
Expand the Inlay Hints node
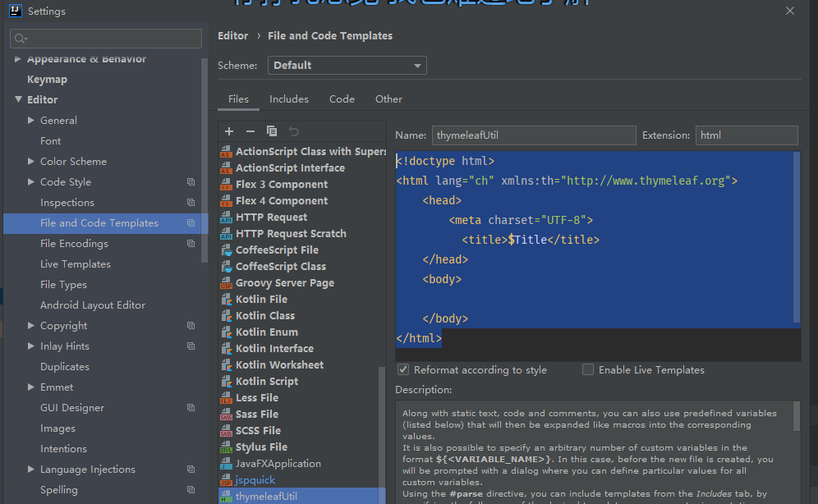(30, 346)
